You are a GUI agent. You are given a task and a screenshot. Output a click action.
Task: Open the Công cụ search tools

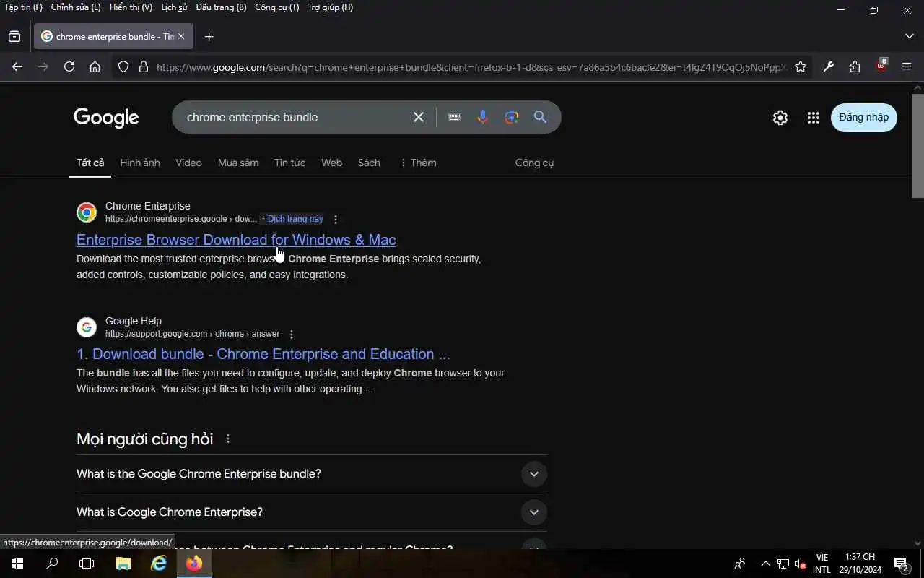coord(534,163)
